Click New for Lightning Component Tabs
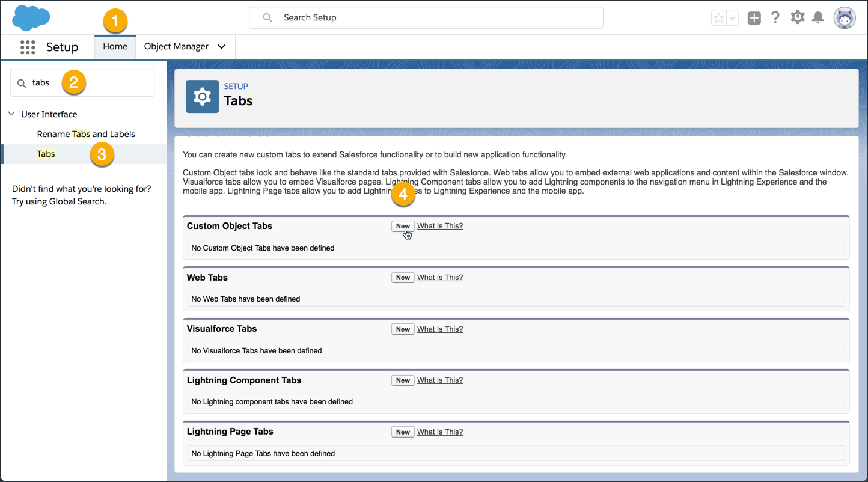Image resolution: width=868 pixels, height=482 pixels. [x=403, y=380]
